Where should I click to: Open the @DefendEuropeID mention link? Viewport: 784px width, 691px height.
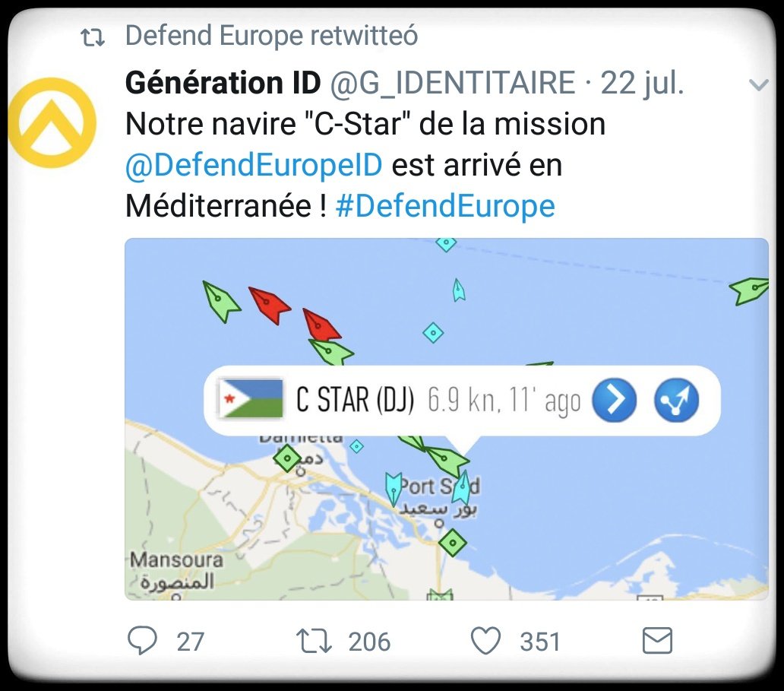click(x=253, y=165)
